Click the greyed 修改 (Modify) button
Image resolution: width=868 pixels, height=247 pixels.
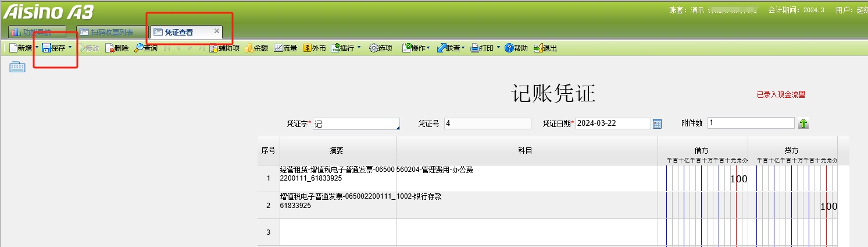[88, 48]
